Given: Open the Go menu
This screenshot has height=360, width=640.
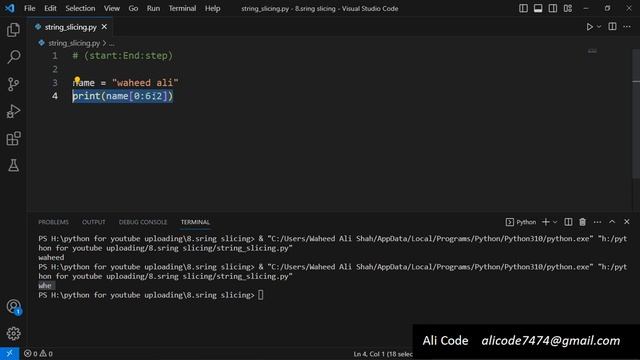Looking at the screenshot, I should 133,8.
